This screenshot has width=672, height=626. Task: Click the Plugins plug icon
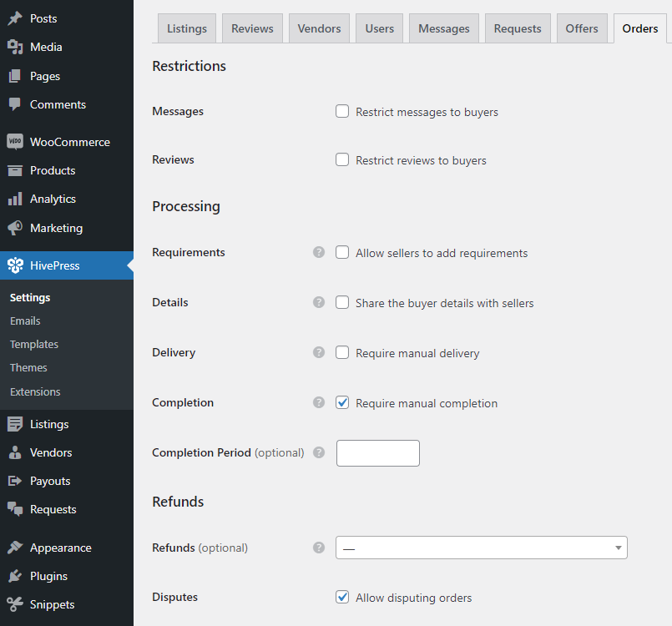pyautogui.click(x=15, y=576)
